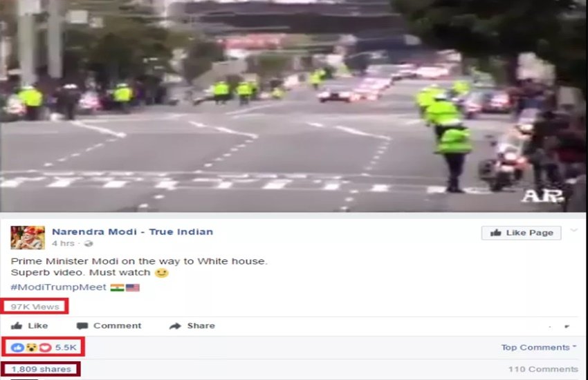The width and height of the screenshot is (588, 380).
Task: Expand the post options chevron near Like Page
Action: tap(573, 230)
